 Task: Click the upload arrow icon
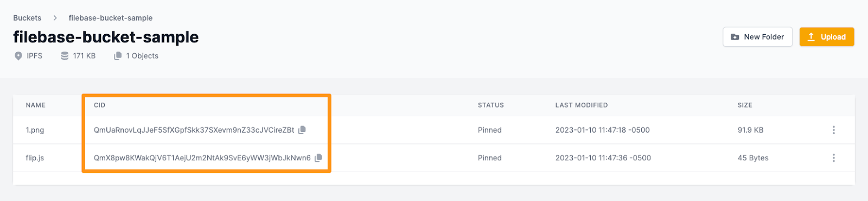coord(811,37)
